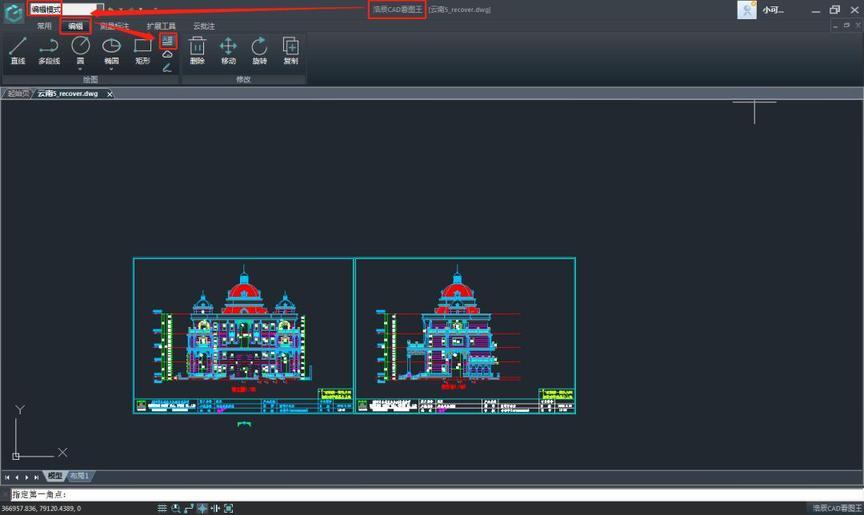The width and height of the screenshot is (864, 515).
Task: Switch to the 布局1 layout tab
Action: 79,476
